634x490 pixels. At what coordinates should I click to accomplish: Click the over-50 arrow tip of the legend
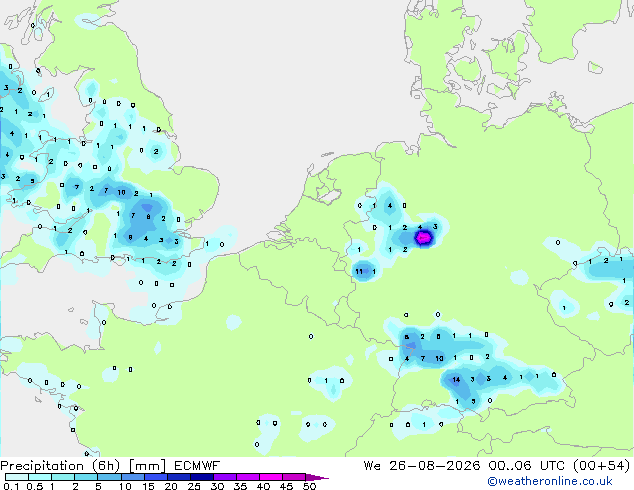[x=317, y=477]
